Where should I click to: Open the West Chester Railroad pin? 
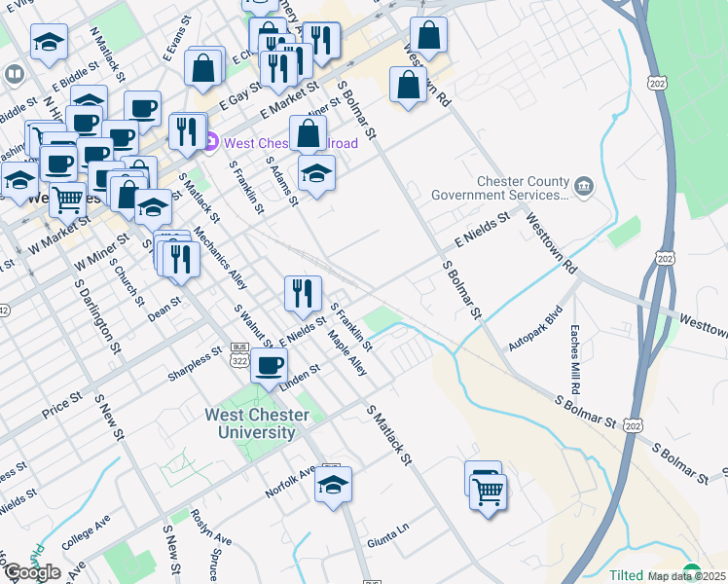point(210,142)
